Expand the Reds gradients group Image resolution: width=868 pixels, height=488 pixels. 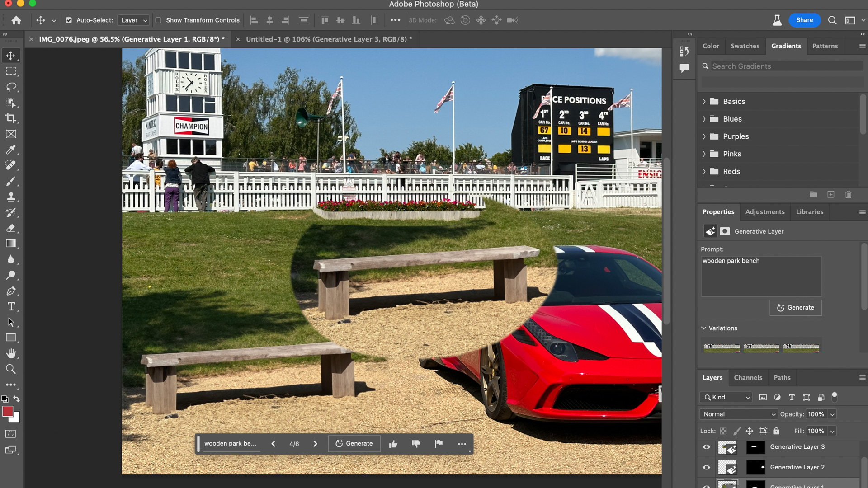point(705,171)
